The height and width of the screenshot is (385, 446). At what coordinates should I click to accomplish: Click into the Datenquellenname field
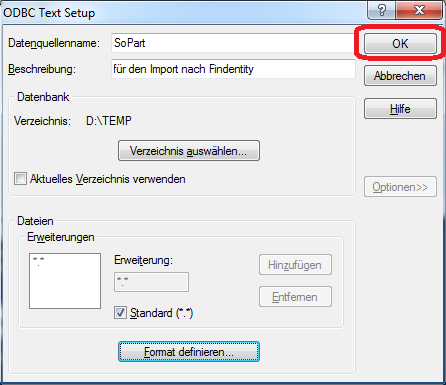tap(233, 43)
